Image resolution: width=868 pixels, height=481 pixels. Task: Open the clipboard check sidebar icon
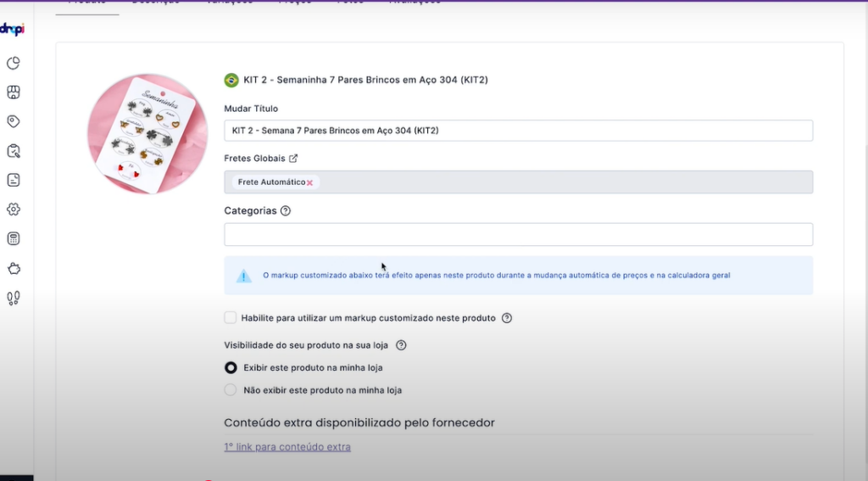[x=14, y=151]
